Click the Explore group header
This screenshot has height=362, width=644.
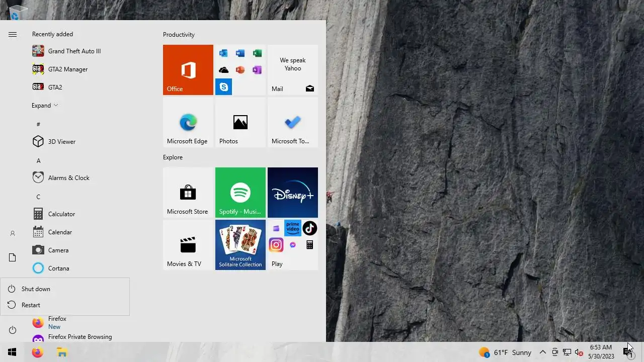pos(173,157)
